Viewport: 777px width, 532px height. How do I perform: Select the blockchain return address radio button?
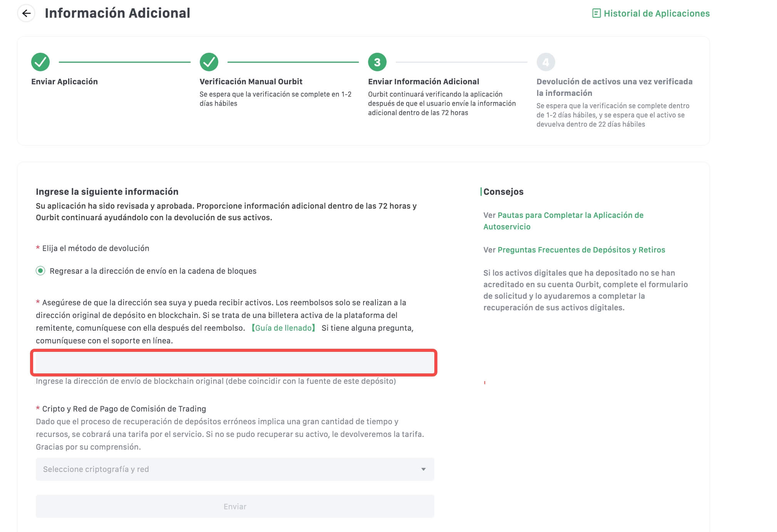40,271
